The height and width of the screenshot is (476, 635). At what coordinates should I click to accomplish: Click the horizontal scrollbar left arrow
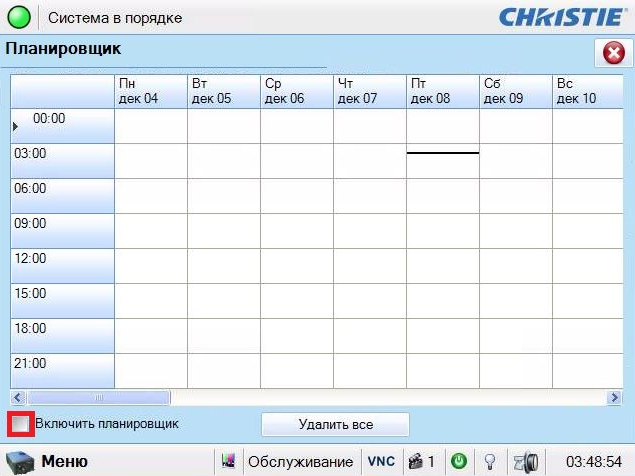17,397
